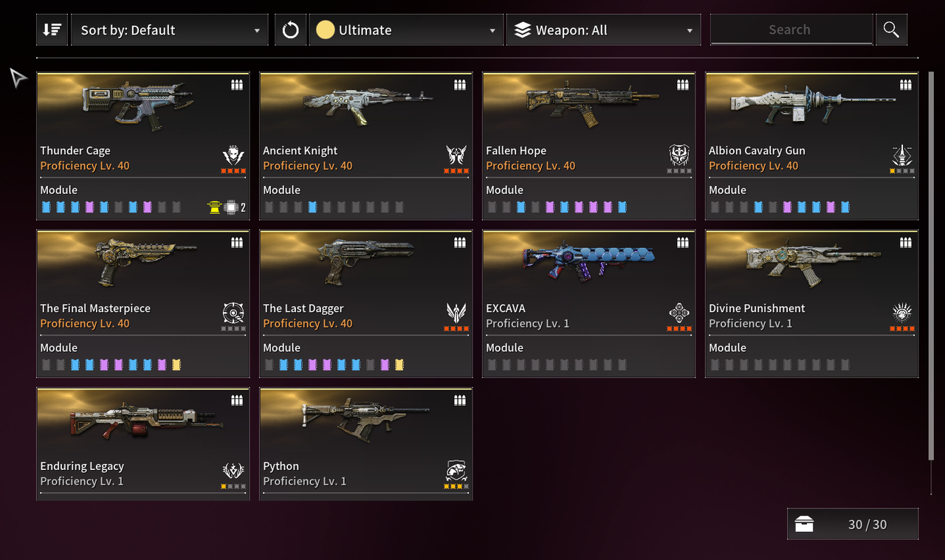945x560 pixels.
Task: Select the Albion Cavalry Gun weapon image
Action: pos(811,105)
